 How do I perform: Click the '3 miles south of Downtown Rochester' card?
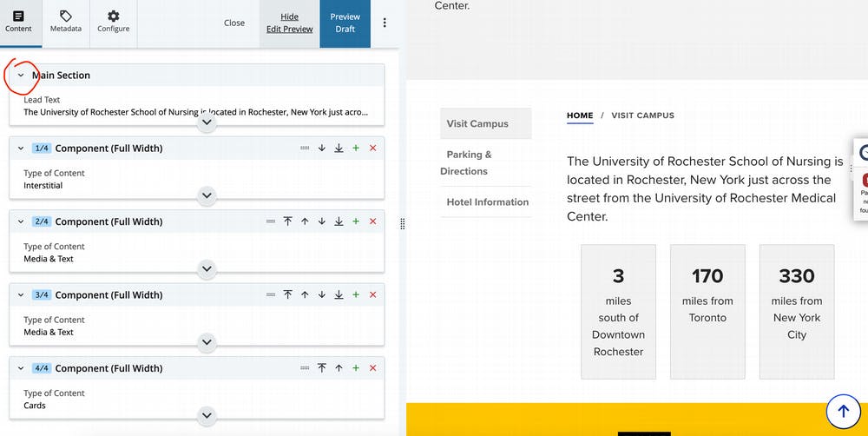point(618,311)
